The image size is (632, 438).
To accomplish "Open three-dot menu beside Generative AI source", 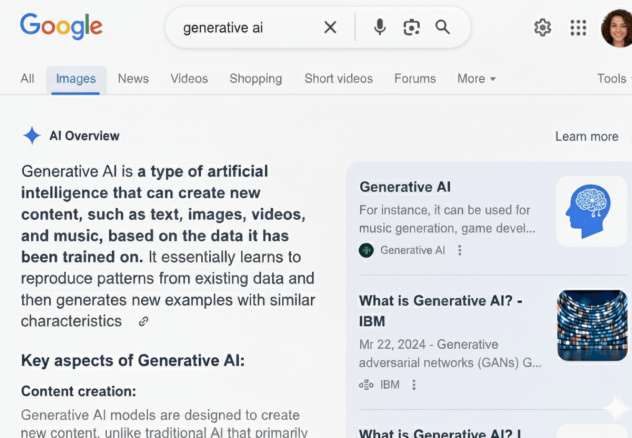I will coord(459,250).
